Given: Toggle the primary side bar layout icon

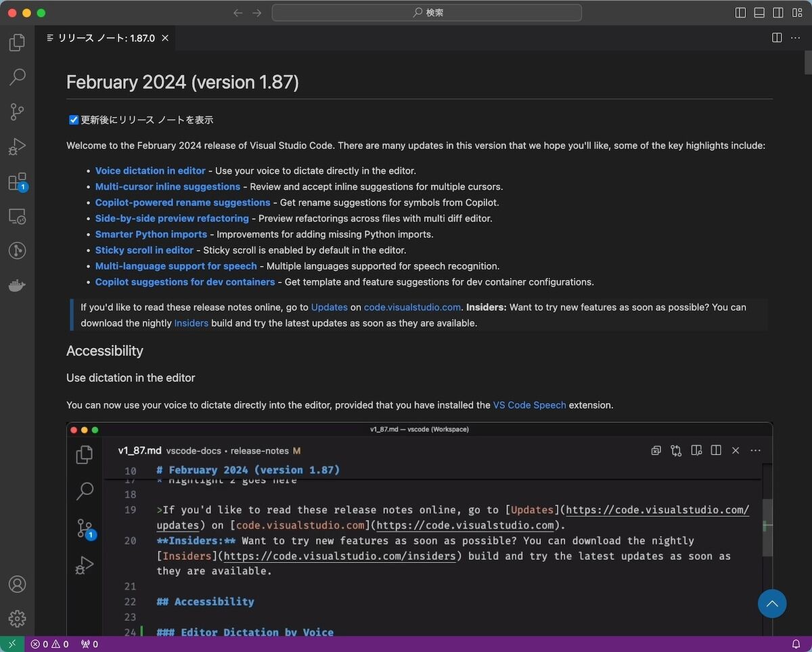Looking at the screenshot, I should pos(740,13).
